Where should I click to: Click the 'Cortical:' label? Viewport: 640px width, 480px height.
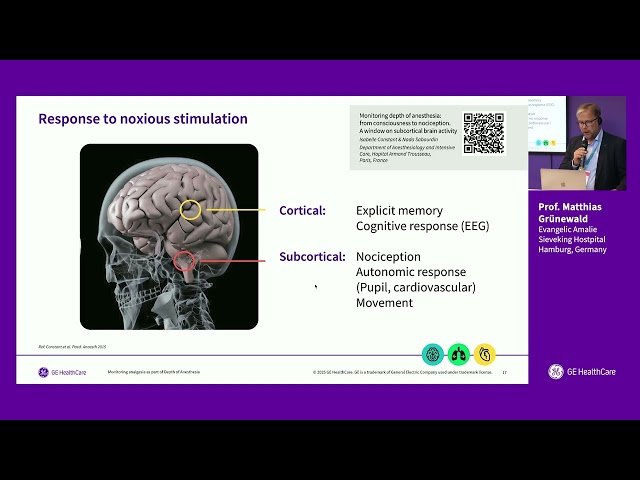[x=302, y=211]
